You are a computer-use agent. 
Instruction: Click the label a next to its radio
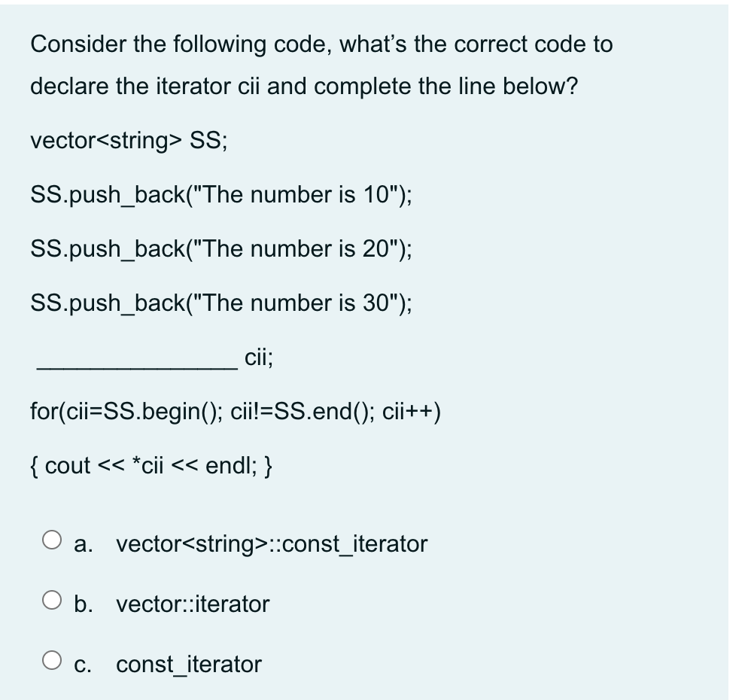point(81,544)
